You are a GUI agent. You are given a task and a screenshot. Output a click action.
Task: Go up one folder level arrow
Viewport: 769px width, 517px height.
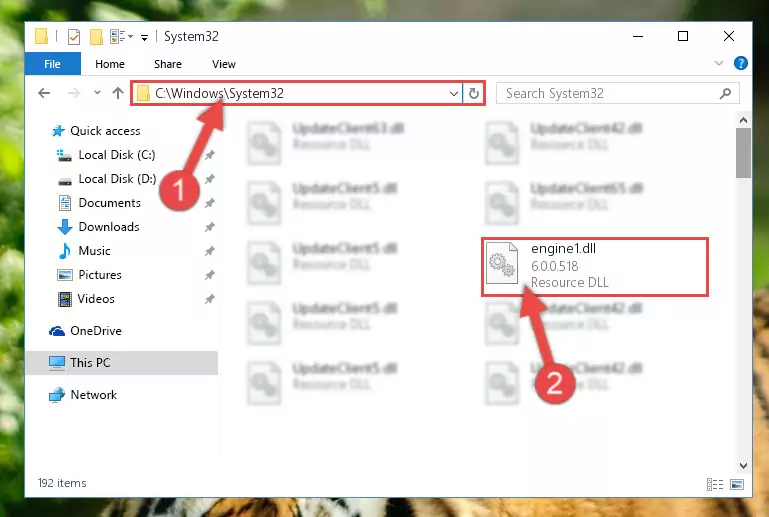pos(118,93)
